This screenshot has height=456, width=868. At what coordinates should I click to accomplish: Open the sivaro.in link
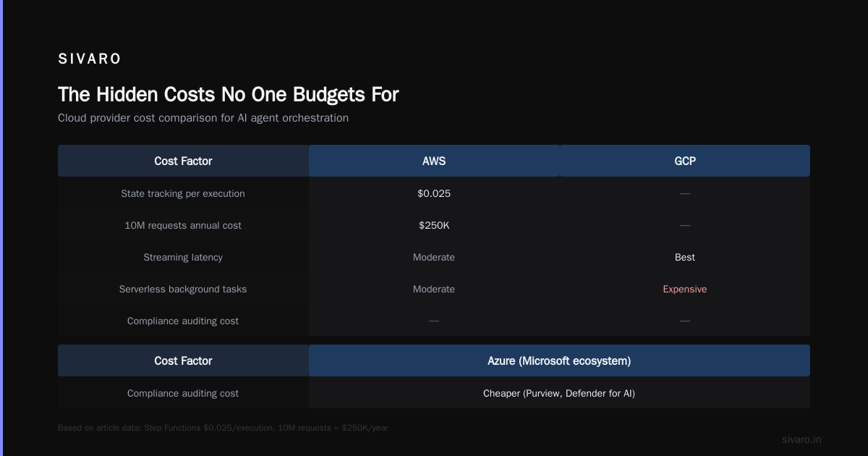[x=801, y=439]
